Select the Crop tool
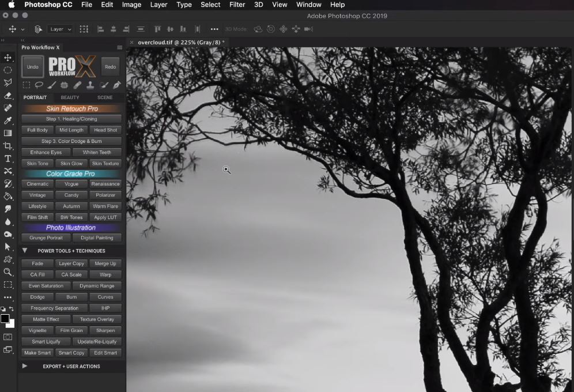574x392 pixels. pyautogui.click(x=8, y=146)
